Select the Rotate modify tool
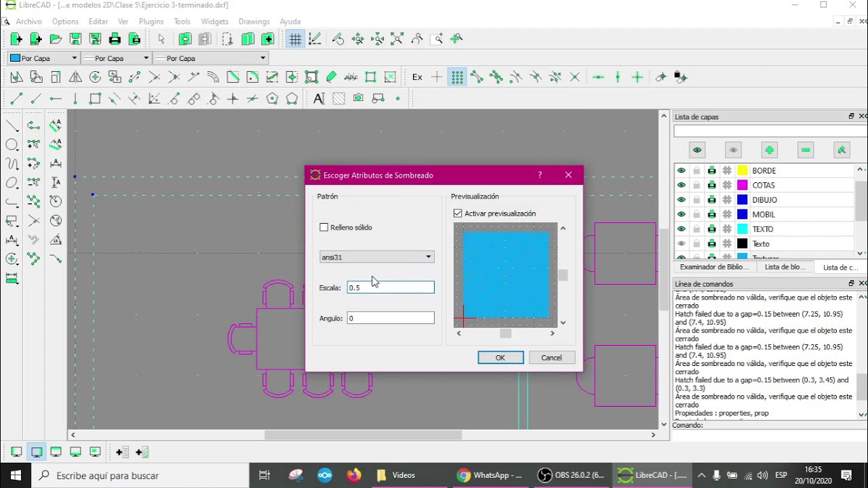The height and width of the screenshot is (488, 868). [x=95, y=77]
